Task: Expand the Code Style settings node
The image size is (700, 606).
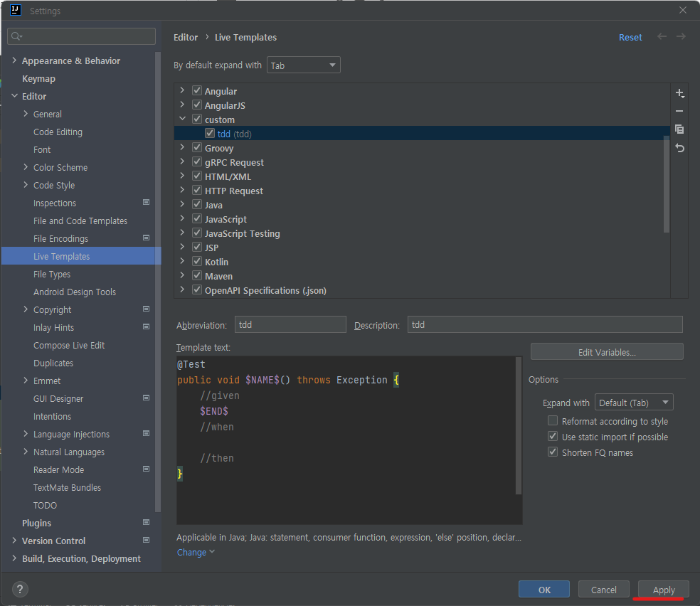Action: coord(26,185)
